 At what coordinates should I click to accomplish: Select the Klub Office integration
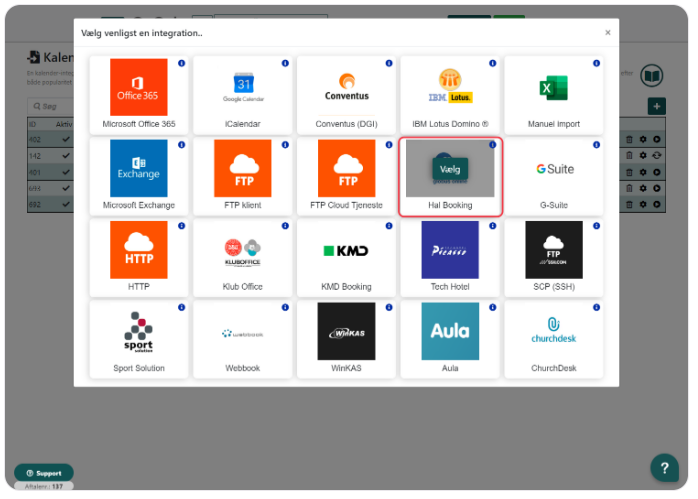242,258
